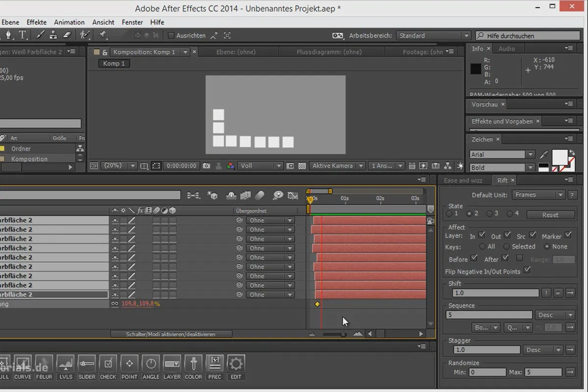Switch to the Ease and wizz tab
This screenshot has width=588, height=392.
click(463, 180)
